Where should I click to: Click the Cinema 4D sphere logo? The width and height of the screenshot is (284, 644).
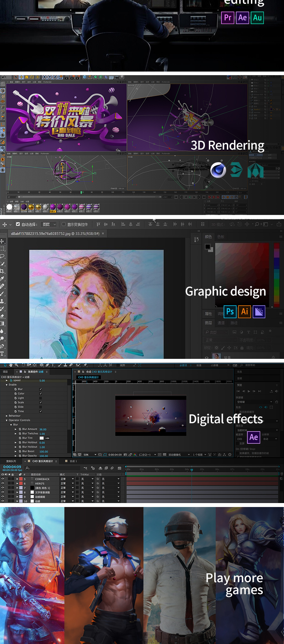218,170
